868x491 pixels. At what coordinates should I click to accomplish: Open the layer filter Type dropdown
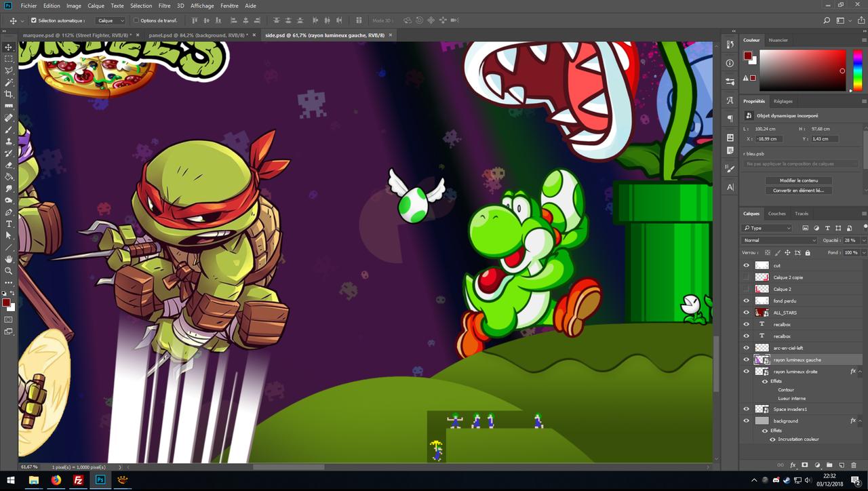(x=767, y=228)
